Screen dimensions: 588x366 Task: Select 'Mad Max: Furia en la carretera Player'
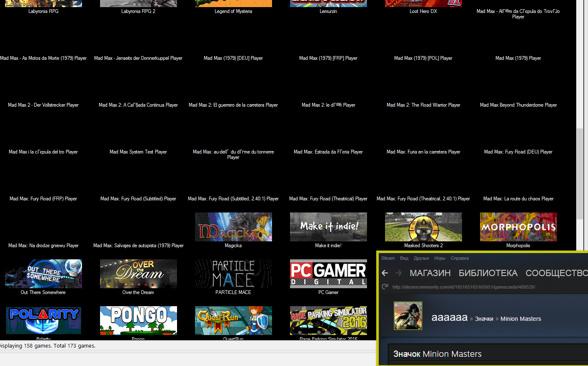pyautogui.click(x=423, y=152)
